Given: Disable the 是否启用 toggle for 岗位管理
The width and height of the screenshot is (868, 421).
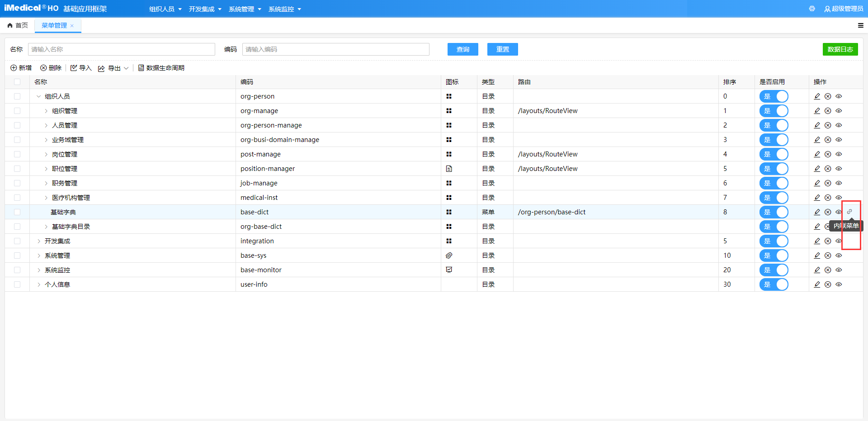Looking at the screenshot, I should coord(774,154).
